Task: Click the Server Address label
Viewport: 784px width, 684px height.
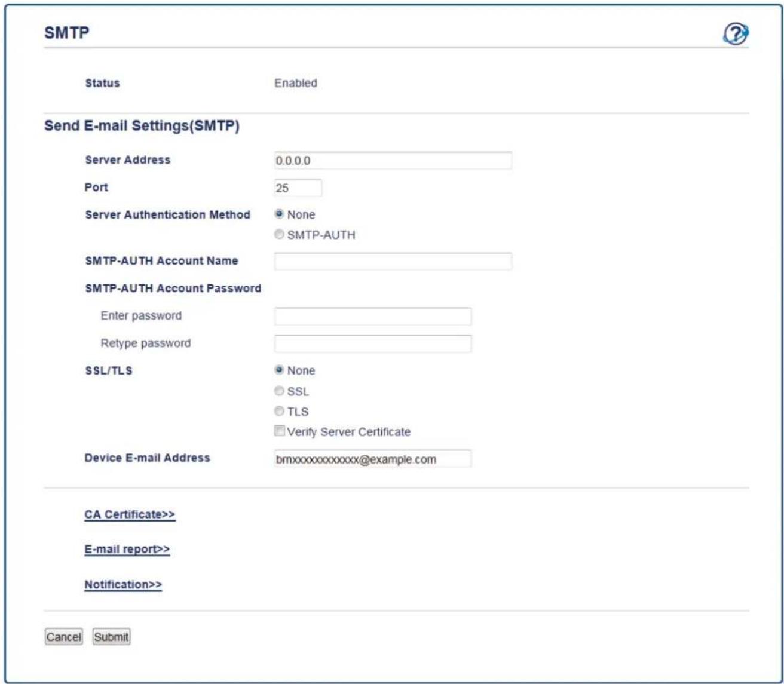Action: point(127,160)
